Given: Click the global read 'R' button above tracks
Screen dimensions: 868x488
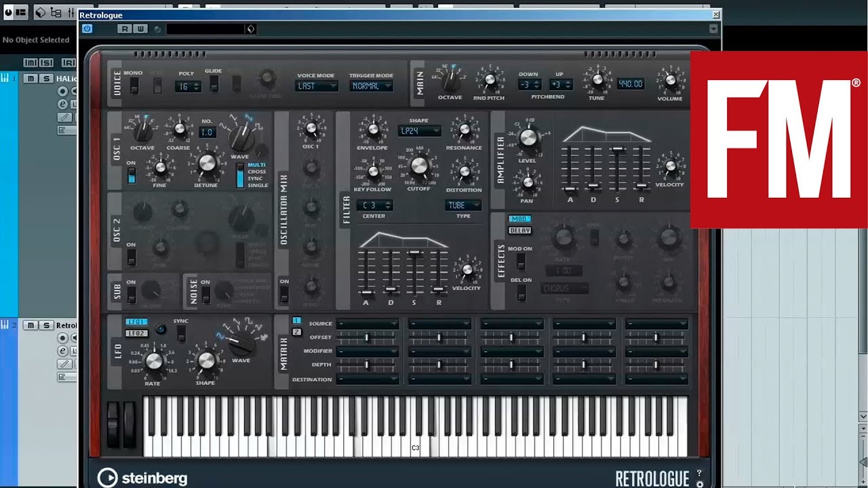Looking at the screenshot, I should [x=68, y=62].
